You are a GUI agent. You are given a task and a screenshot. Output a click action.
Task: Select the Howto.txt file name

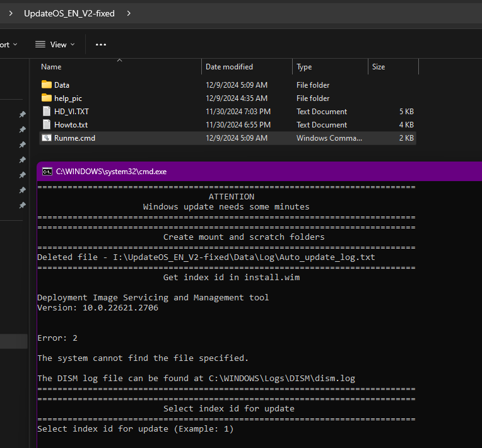click(71, 124)
